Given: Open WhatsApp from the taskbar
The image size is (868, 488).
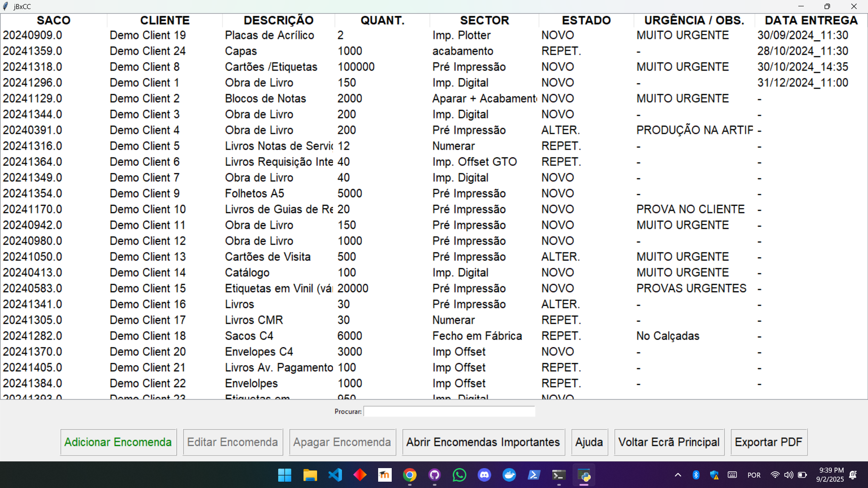Looking at the screenshot, I should 460,475.
